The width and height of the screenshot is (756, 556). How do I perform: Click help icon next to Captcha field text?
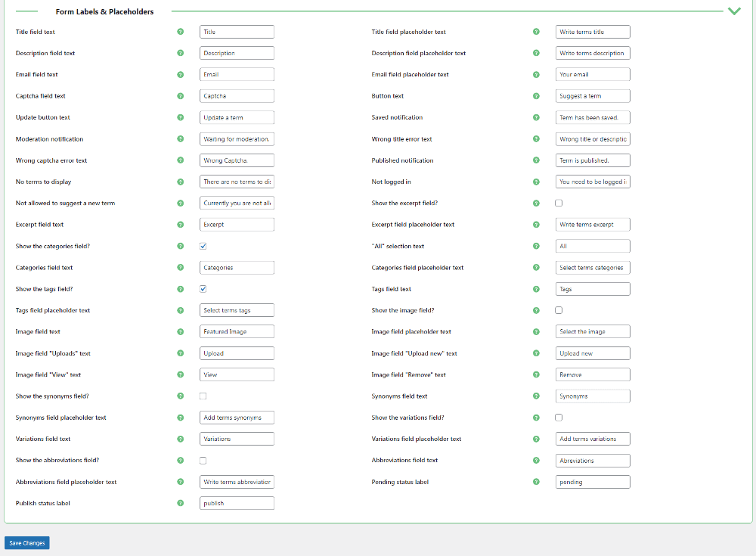(180, 96)
